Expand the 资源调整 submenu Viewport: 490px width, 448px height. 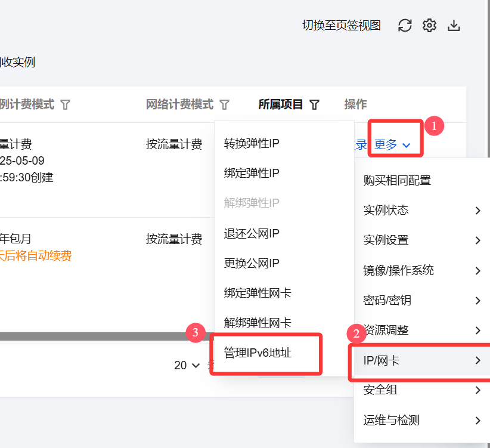pos(422,330)
